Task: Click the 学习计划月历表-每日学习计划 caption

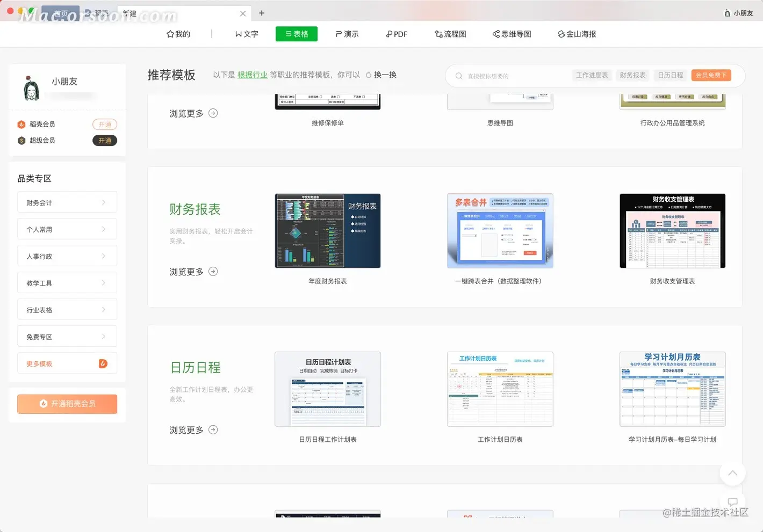Action: (x=673, y=440)
